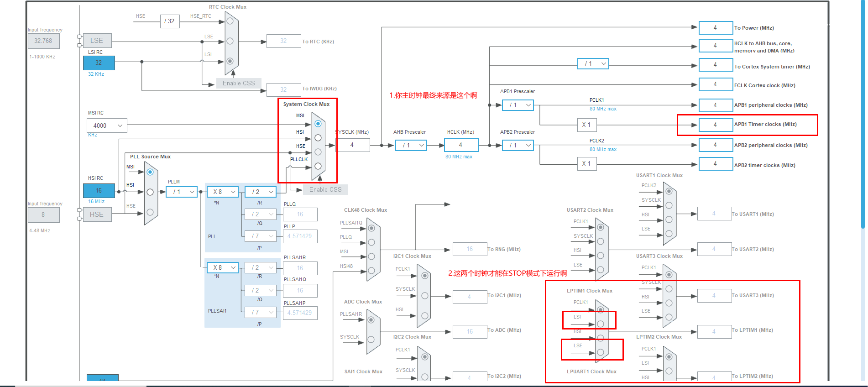This screenshot has height=387, width=868.
Task: Open the PLL /P divider dropdown
Action: [261, 236]
